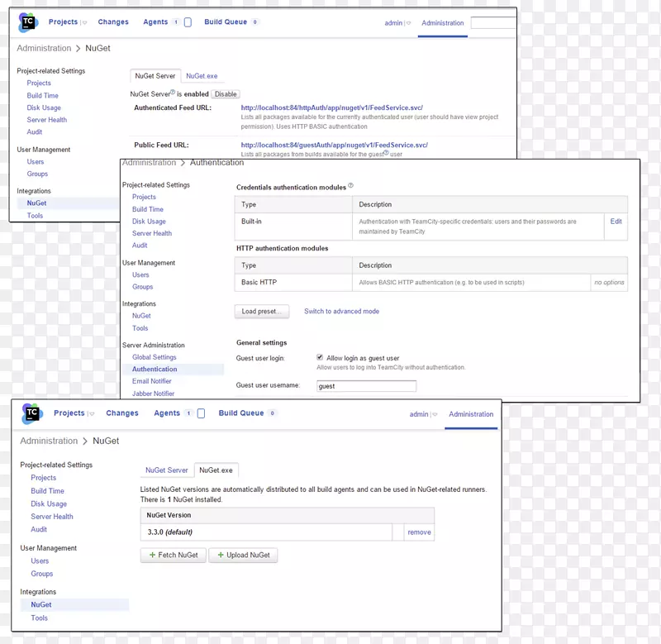Open Email Notifier in the Authentication page sidebar
661x644 pixels.
point(152,381)
